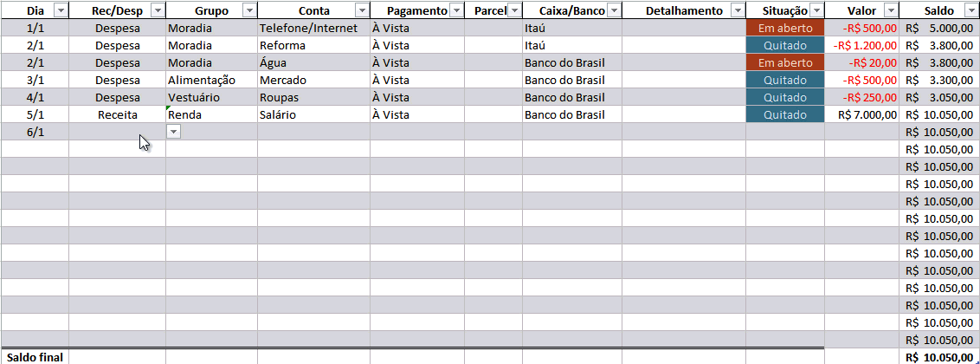
Task: Open the Dia column filter dropdown
Action: click(61, 10)
